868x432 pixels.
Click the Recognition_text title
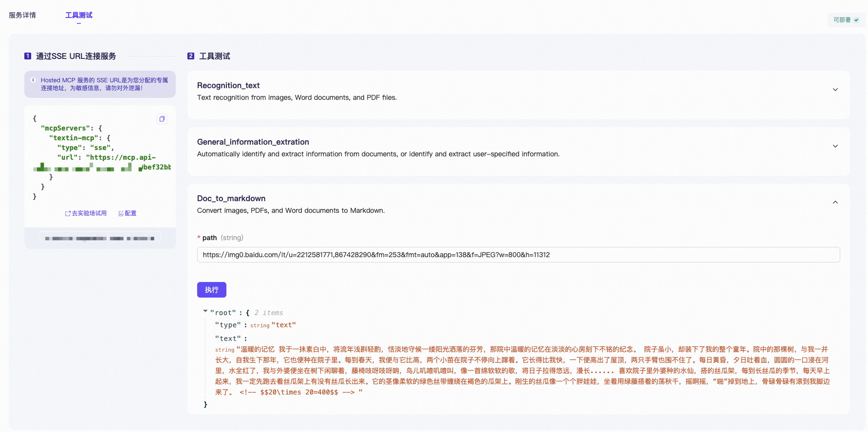pyautogui.click(x=228, y=85)
